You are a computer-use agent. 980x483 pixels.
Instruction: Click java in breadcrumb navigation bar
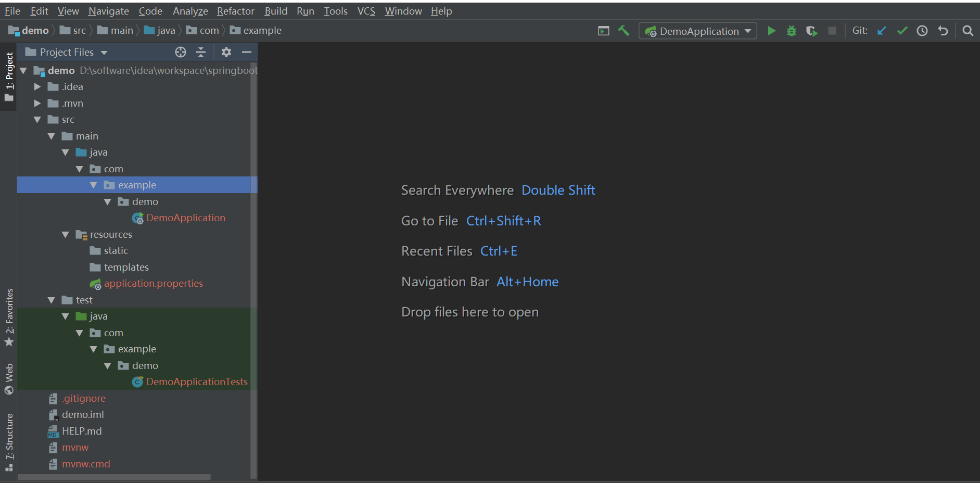pos(160,31)
